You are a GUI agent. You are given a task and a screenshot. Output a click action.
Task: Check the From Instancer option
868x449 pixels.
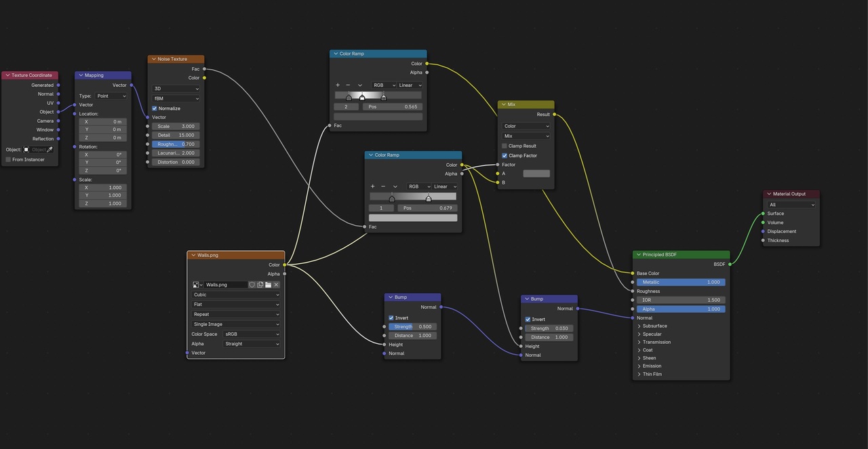[x=8, y=160]
